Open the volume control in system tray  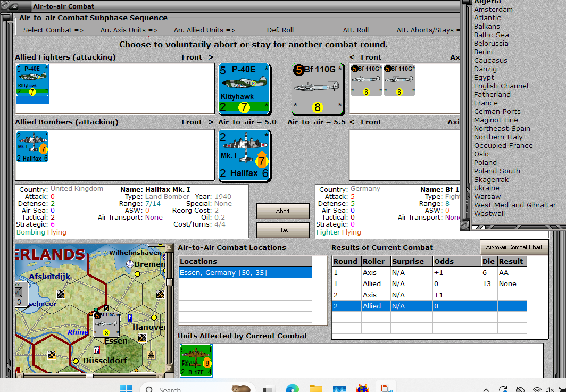(550, 389)
